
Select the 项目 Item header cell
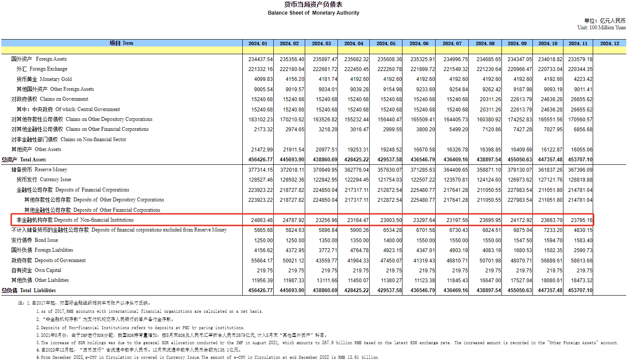(x=121, y=43)
